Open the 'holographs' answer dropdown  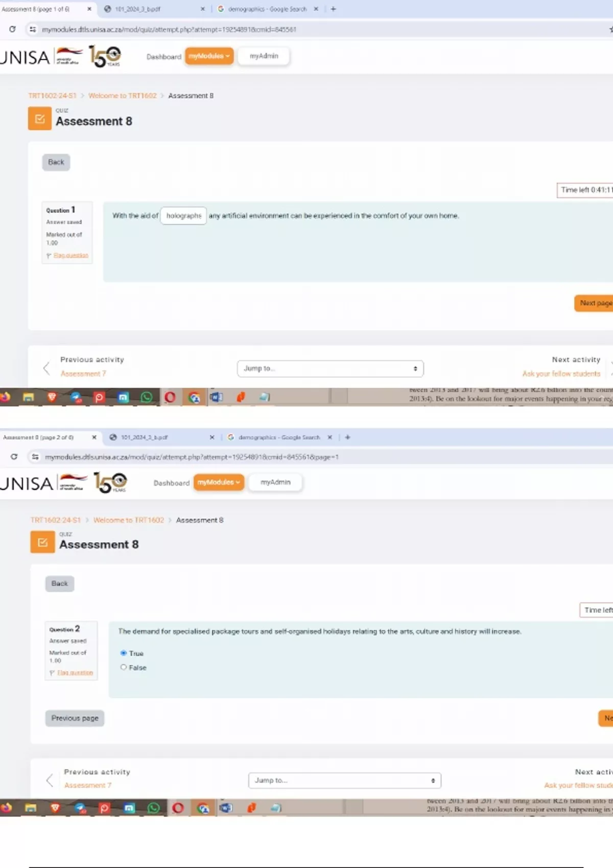(183, 216)
